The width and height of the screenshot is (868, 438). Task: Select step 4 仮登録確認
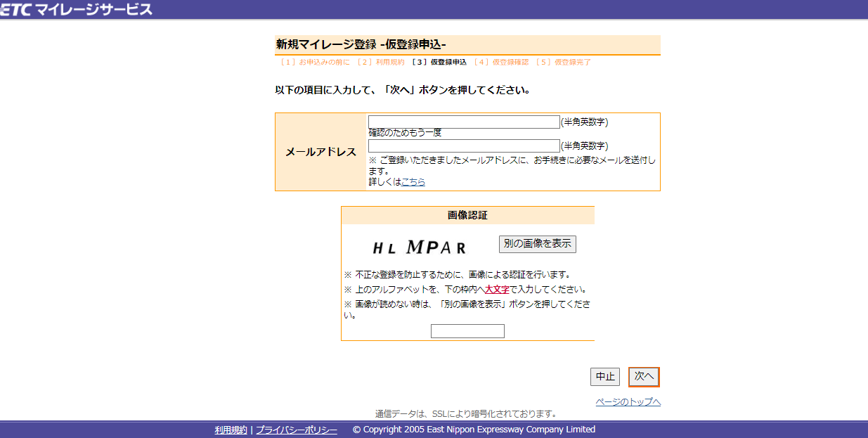(501, 63)
